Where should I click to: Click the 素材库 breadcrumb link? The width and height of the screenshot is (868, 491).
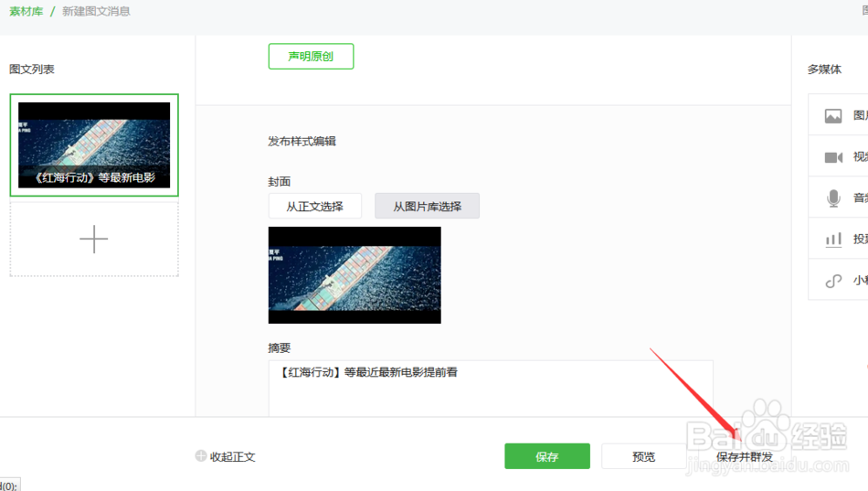(26, 11)
